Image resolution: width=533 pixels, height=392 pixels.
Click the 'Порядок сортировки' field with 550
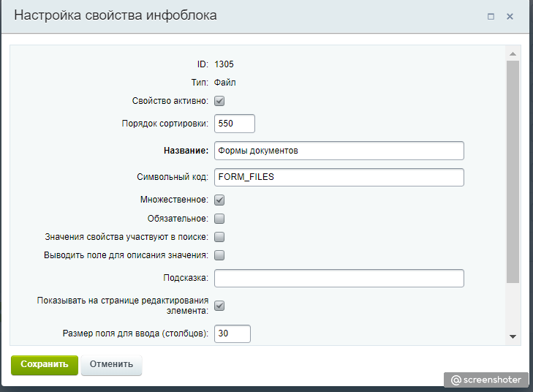(x=235, y=124)
